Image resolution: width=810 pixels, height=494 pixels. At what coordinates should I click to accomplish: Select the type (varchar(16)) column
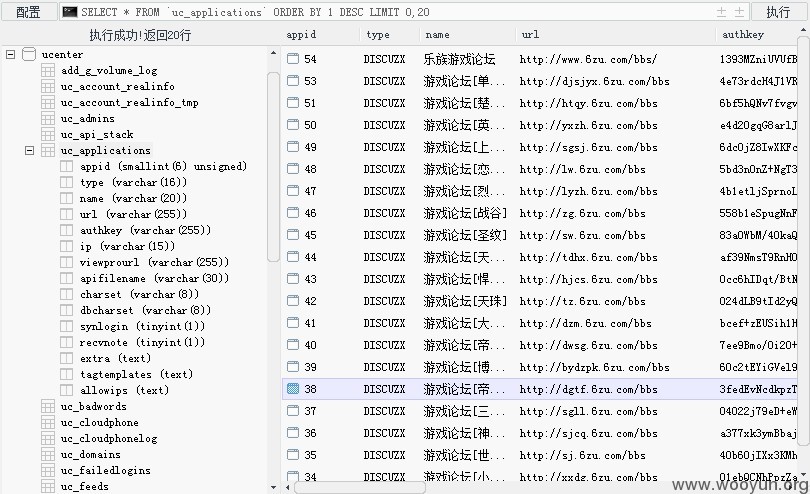(x=133, y=182)
